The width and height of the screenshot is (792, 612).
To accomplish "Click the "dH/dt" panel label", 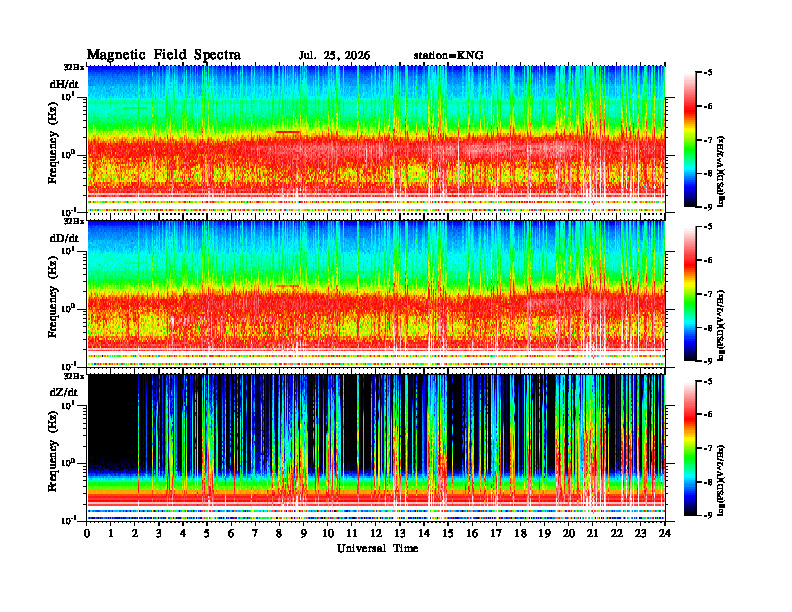I will coord(64,85).
